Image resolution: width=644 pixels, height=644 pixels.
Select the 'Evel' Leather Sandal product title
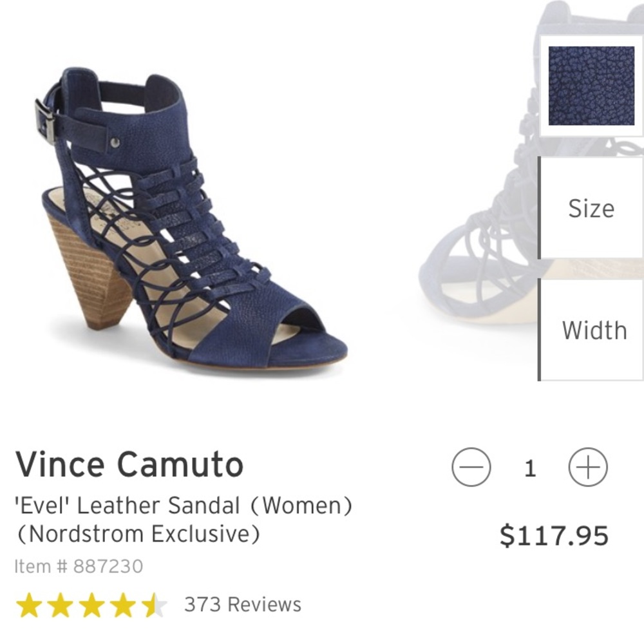coord(182,506)
